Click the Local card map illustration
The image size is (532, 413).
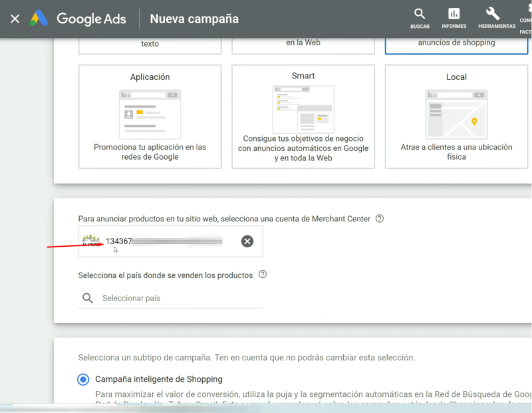pos(456,114)
